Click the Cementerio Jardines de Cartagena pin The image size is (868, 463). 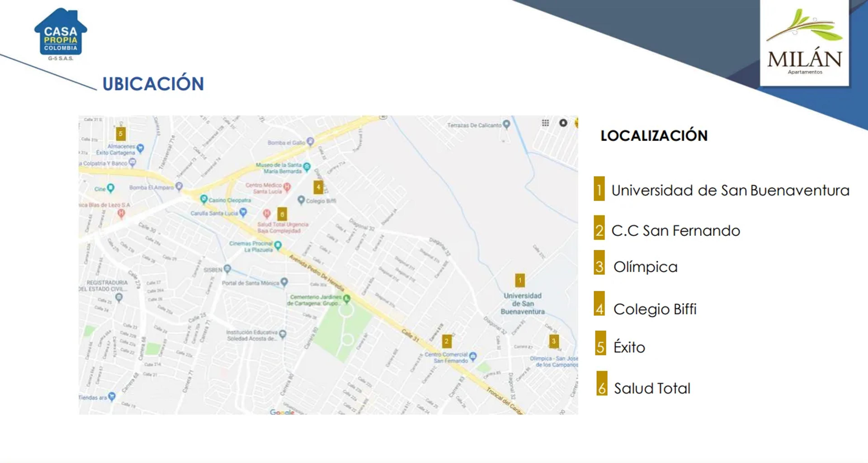(346, 298)
